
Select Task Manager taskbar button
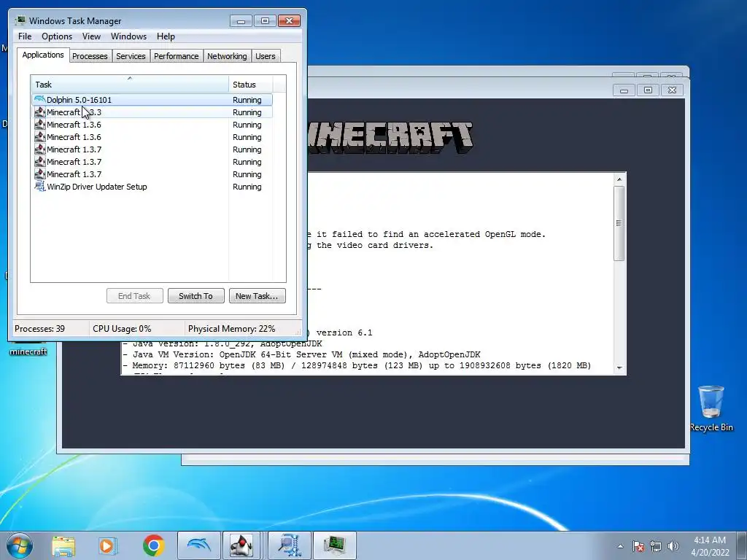point(335,545)
